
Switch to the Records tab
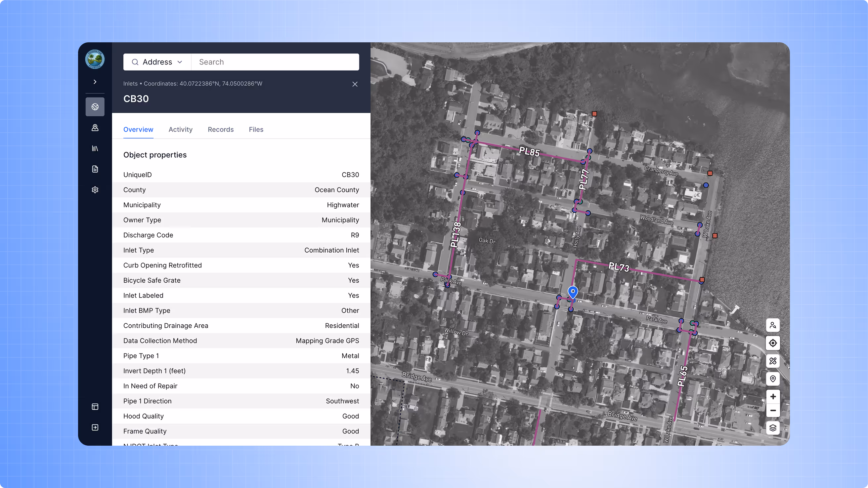[220, 130]
